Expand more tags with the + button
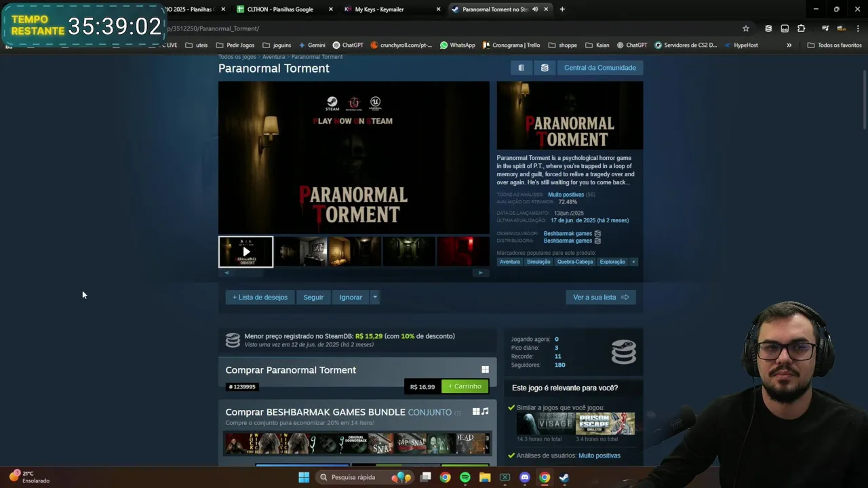This screenshot has width=868, height=488. coord(634,262)
